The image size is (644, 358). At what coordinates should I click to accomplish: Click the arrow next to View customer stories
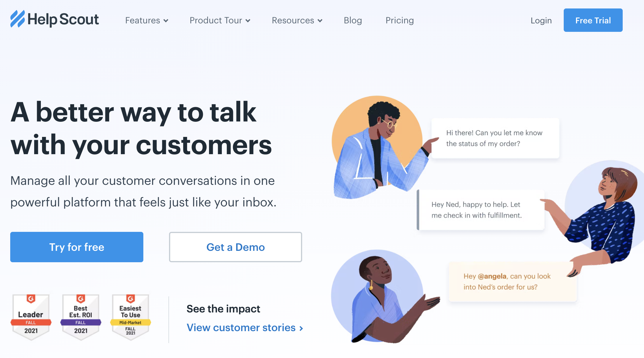[301, 328]
